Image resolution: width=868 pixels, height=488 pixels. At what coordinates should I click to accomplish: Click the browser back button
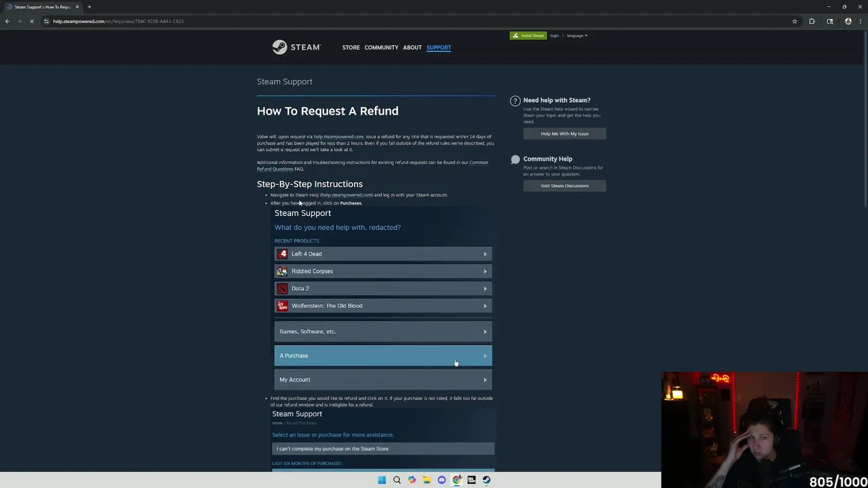(7, 21)
